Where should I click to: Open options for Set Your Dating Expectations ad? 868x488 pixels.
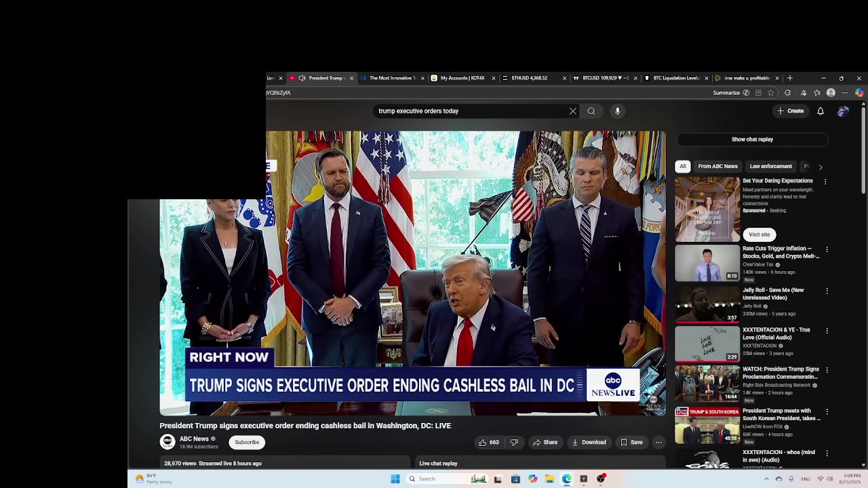click(x=825, y=182)
